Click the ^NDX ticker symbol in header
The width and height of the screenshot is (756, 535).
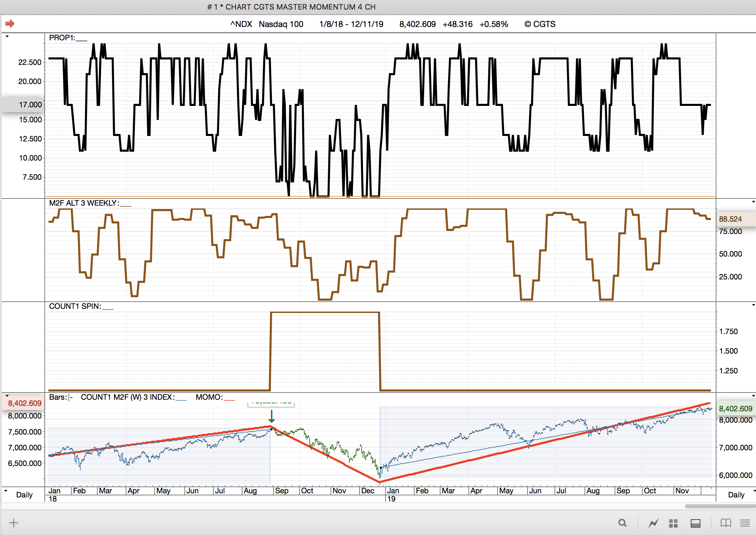[x=241, y=24]
